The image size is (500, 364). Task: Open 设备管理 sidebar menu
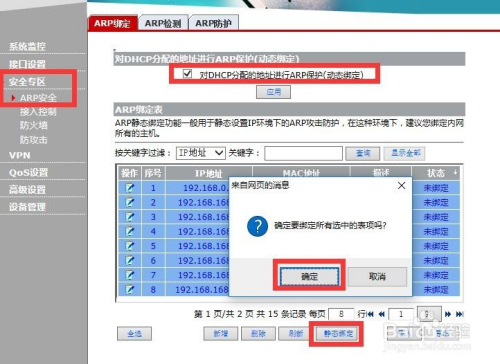[27, 207]
